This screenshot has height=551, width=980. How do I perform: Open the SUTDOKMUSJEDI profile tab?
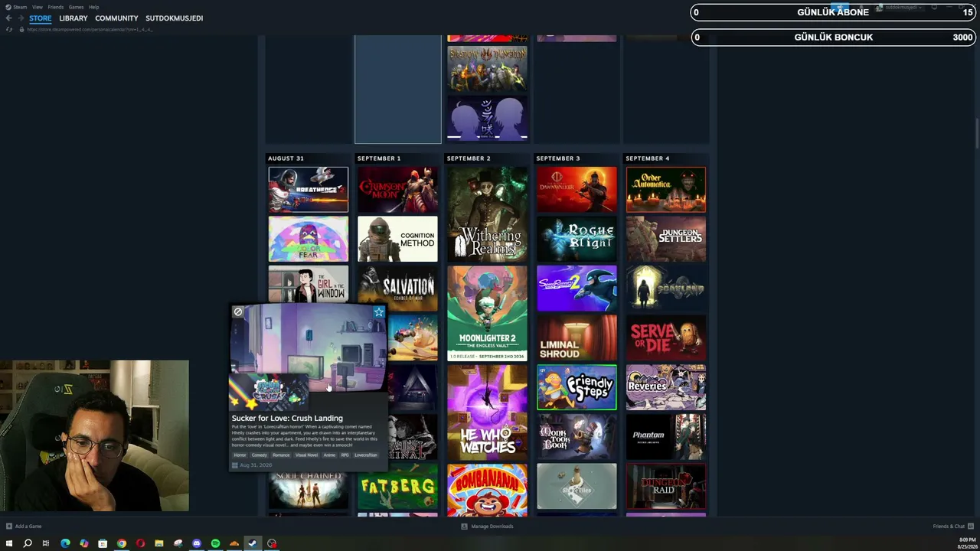click(x=175, y=18)
